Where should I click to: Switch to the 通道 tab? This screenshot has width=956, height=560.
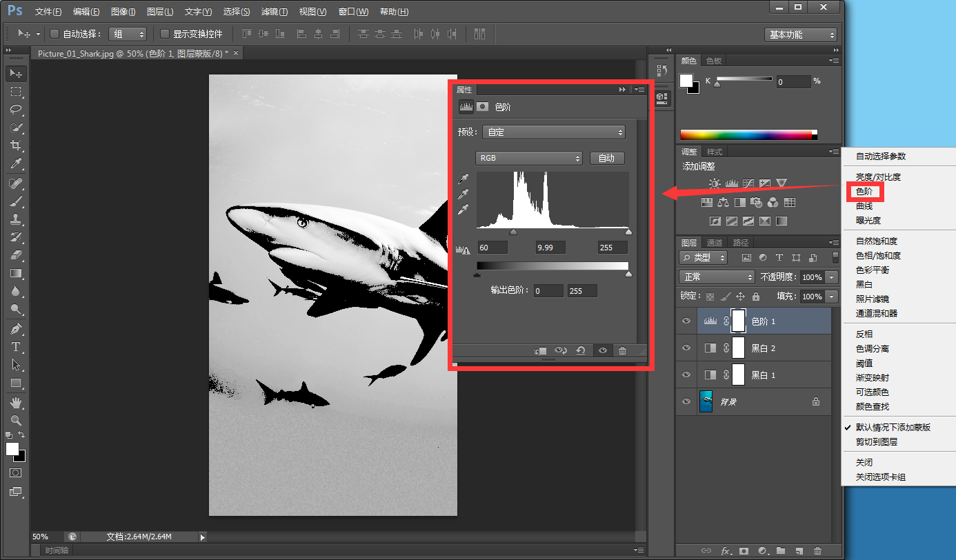click(715, 243)
